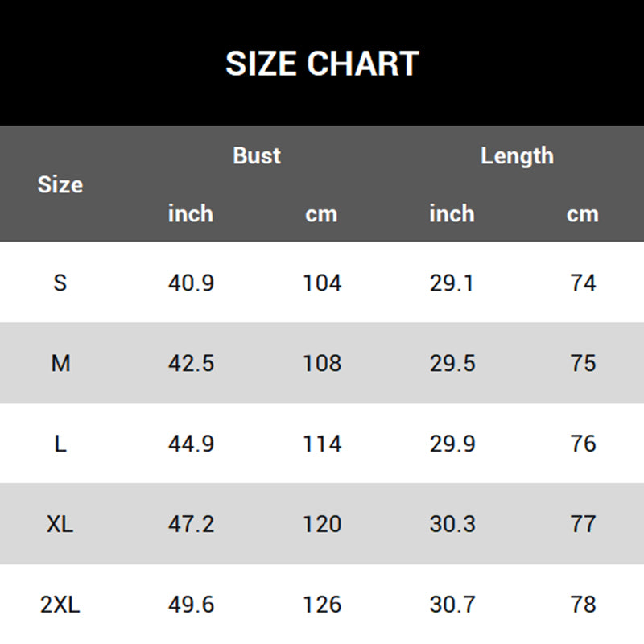Screen dimensions: 644x644
Task: Click the 49.6 inch bust value
Action: pos(191,605)
